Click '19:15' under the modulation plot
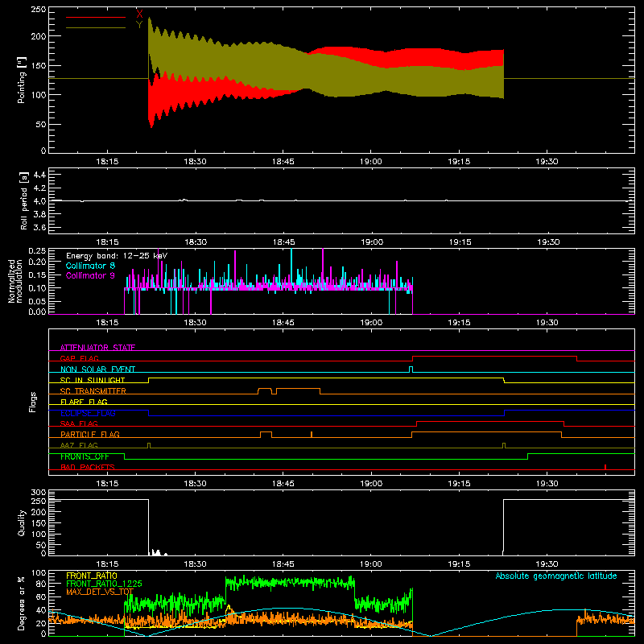Image resolution: width=644 pixels, height=644 pixels. [x=459, y=323]
